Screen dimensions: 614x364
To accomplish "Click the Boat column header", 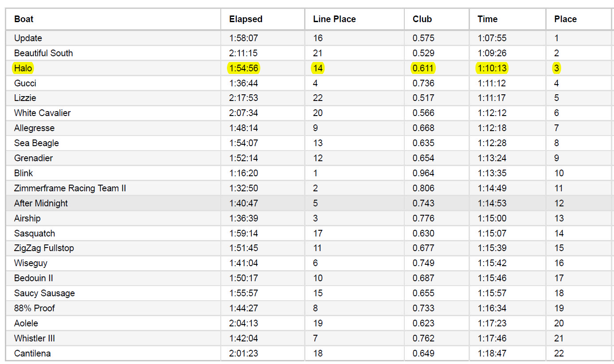I will (23, 19).
